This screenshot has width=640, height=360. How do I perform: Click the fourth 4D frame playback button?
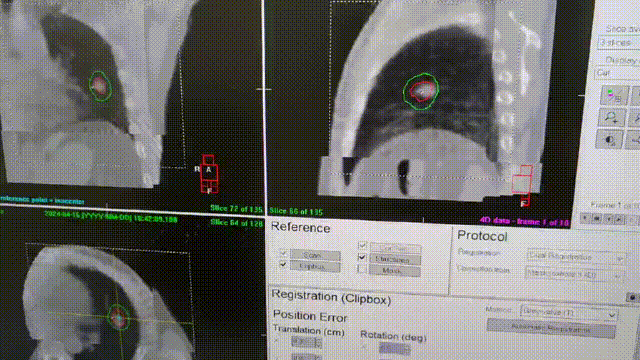pos(619,220)
